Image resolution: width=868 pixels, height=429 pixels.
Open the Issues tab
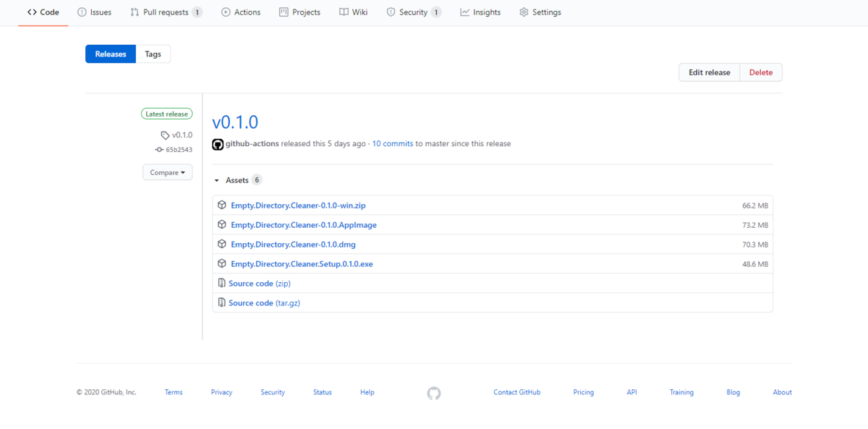(x=95, y=12)
